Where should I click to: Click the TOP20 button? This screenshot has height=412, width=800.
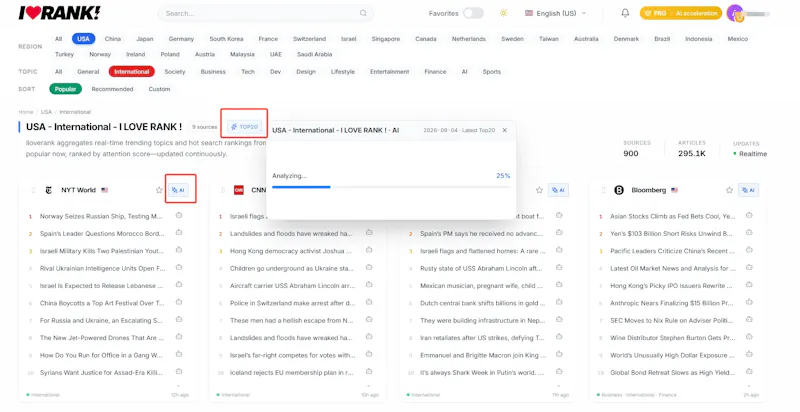pos(244,127)
